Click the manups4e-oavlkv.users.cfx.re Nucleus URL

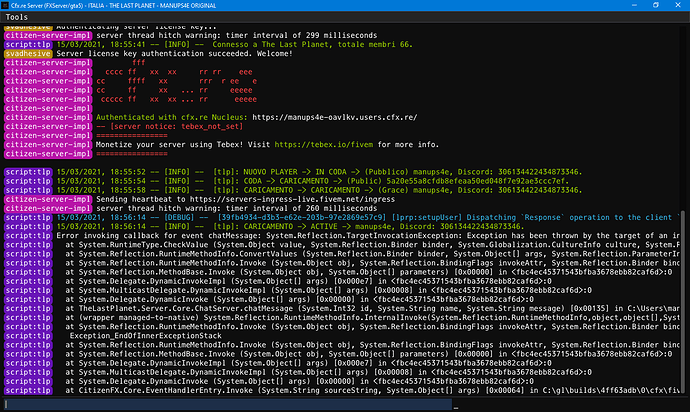334,118
